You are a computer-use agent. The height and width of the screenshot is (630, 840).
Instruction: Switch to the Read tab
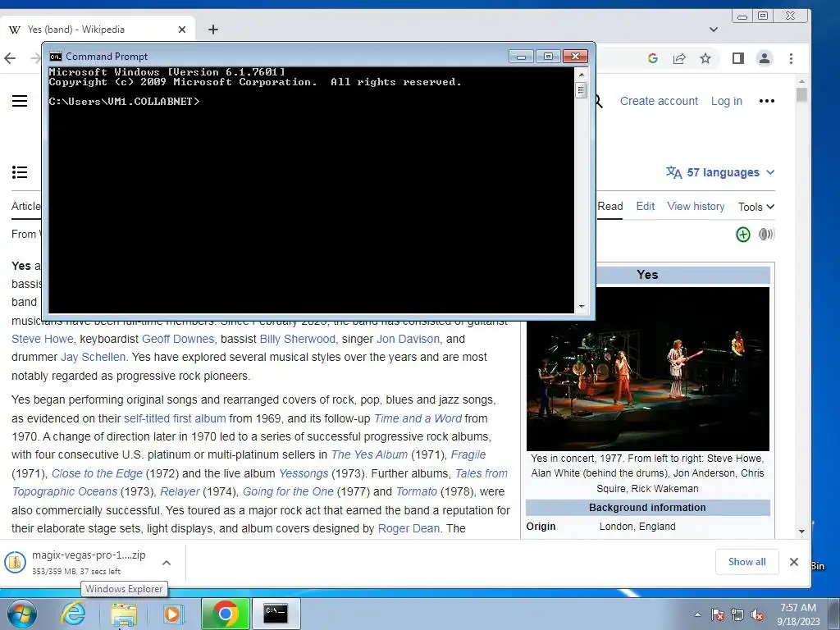610,206
